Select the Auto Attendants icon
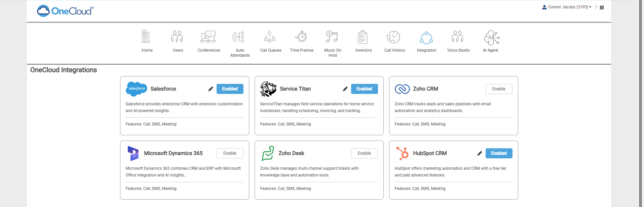 (239, 37)
